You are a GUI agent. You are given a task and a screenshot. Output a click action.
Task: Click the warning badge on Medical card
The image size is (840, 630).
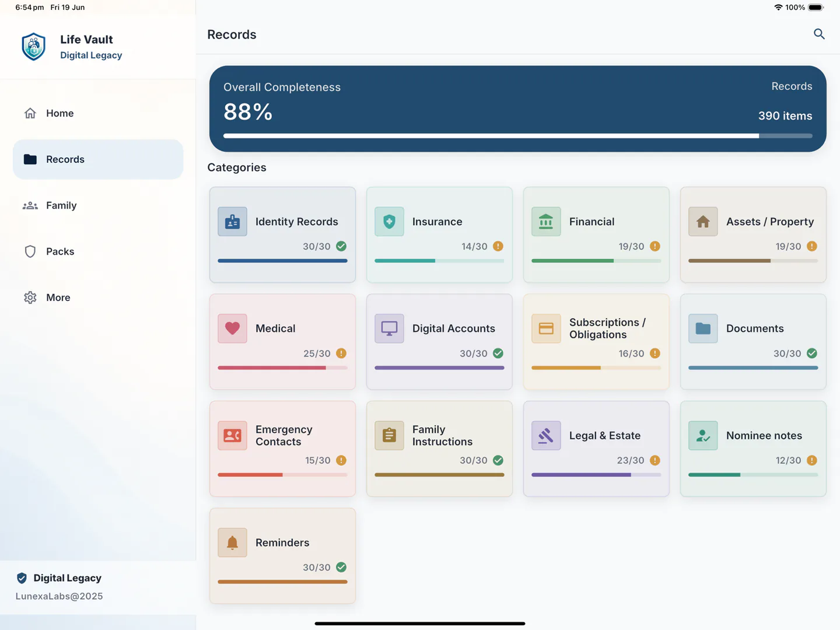point(341,353)
